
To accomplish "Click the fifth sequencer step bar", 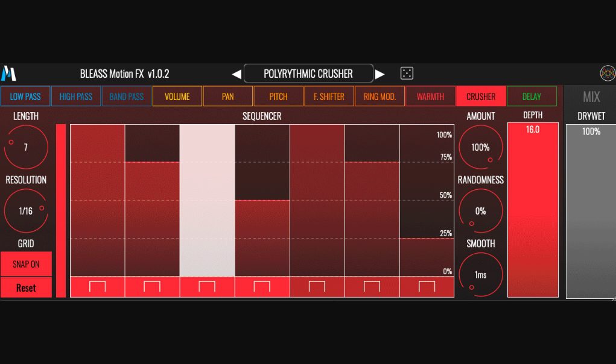I will 317,201.
